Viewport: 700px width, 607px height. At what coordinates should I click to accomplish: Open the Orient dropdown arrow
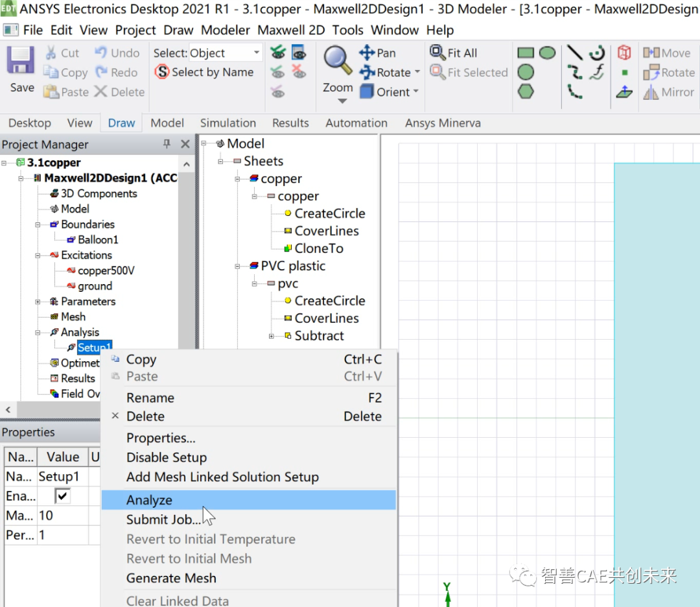(415, 91)
